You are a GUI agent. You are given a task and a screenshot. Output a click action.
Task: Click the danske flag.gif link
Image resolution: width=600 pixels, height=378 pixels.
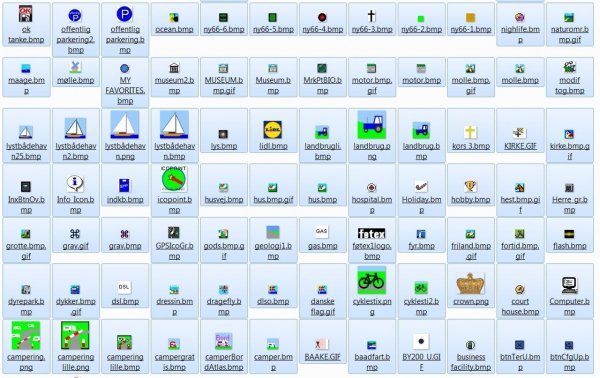[322, 306]
